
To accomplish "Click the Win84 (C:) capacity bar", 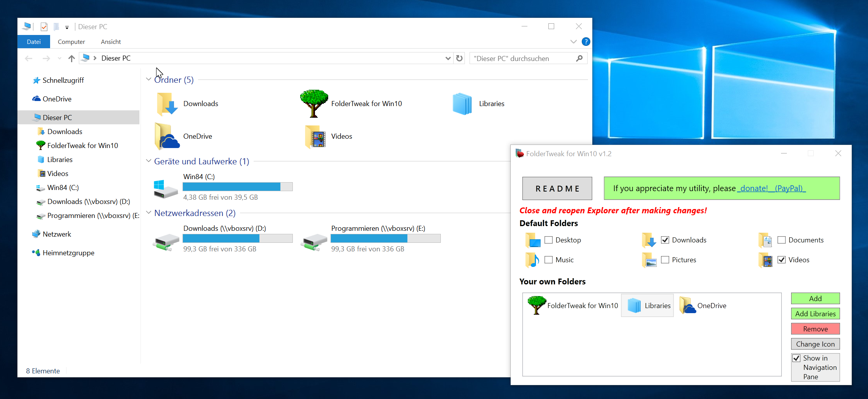I will [x=238, y=186].
